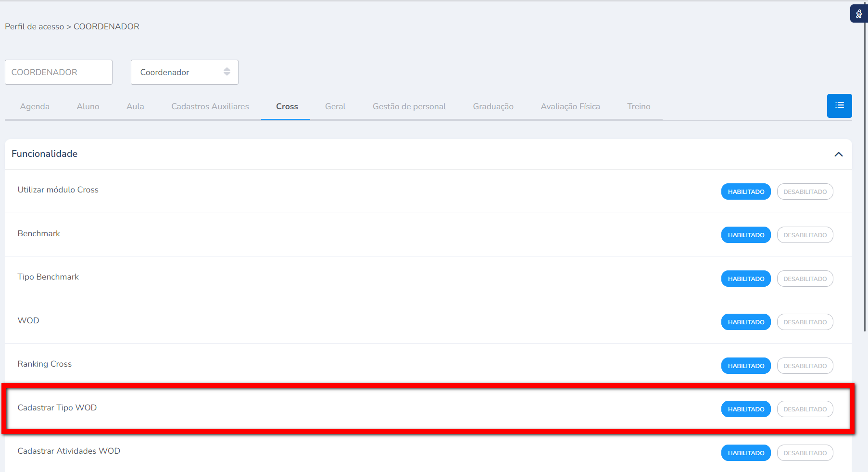Disable Utilizar módulo Cross permission

tap(805, 191)
